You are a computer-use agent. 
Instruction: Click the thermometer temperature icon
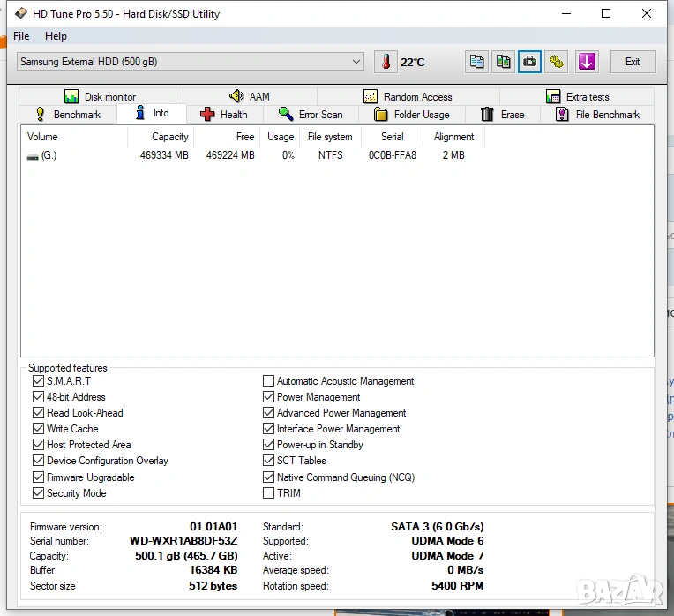pos(386,62)
